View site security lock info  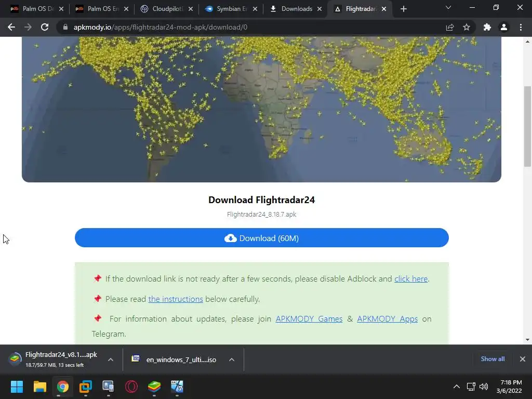[65, 27]
